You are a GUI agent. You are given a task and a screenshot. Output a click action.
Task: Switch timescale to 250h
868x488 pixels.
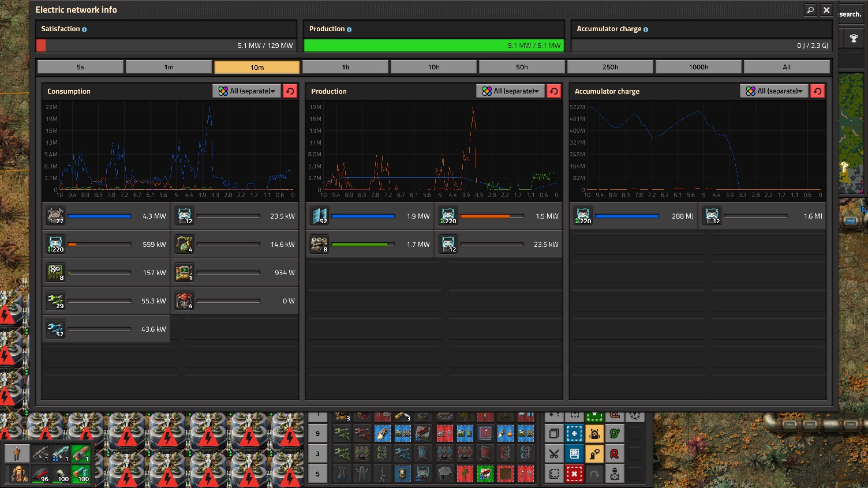[610, 67]
